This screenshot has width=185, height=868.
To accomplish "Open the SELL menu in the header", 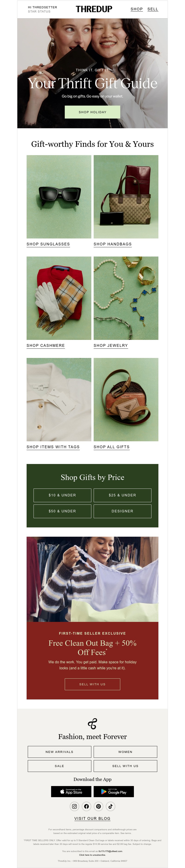I will tap(153, 9).
